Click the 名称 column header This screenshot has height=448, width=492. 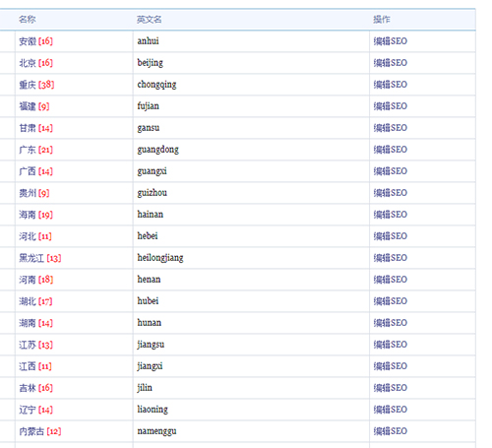(27, 20)
